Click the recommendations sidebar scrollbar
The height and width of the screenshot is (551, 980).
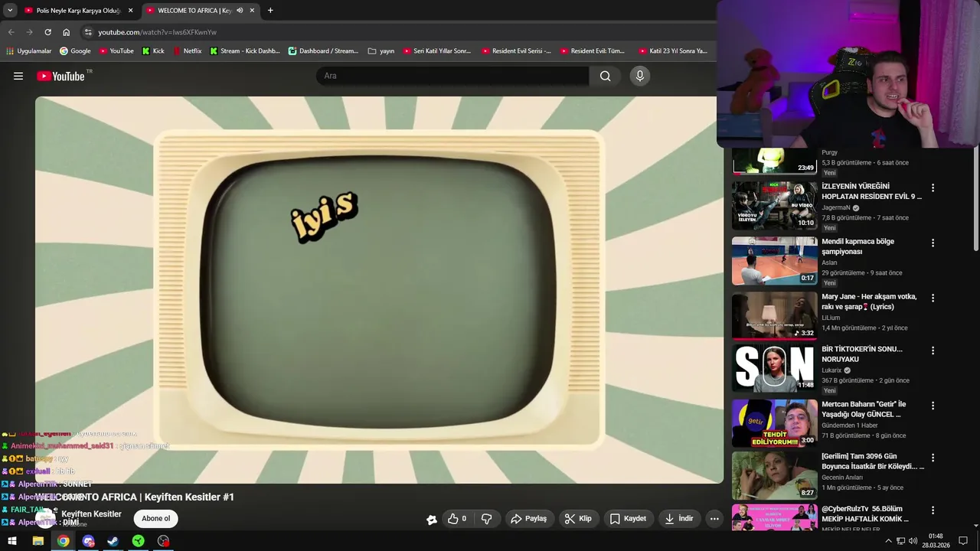[975, 199]
